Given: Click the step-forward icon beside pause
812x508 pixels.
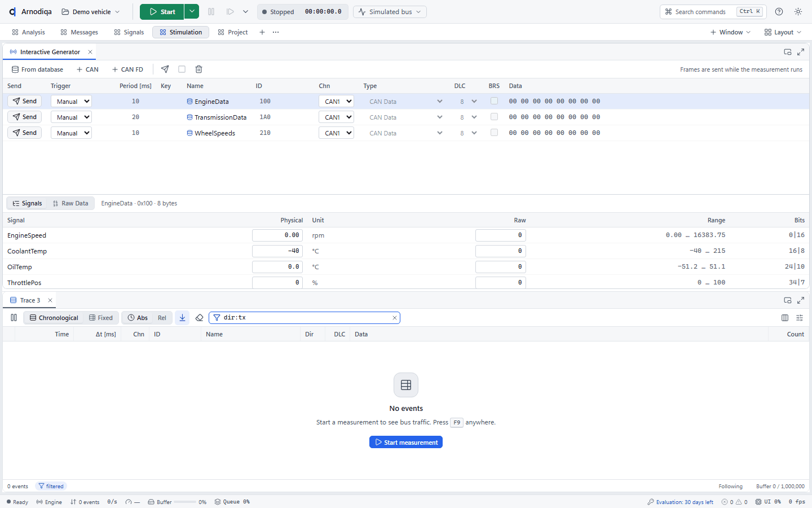Looking at the screenshot, I should 230,12.
